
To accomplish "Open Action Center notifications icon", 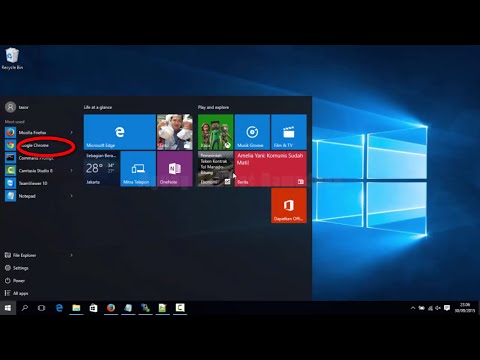I will pos(447,308).
